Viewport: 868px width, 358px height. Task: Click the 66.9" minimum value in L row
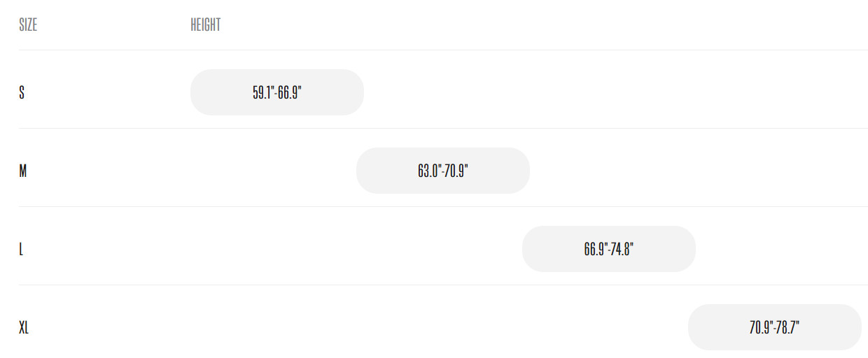595,249
